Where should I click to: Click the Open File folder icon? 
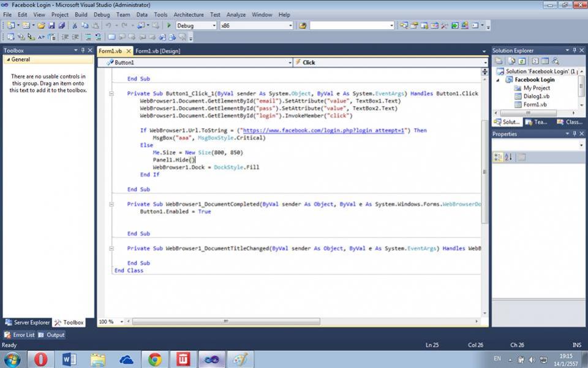point(41,26)
